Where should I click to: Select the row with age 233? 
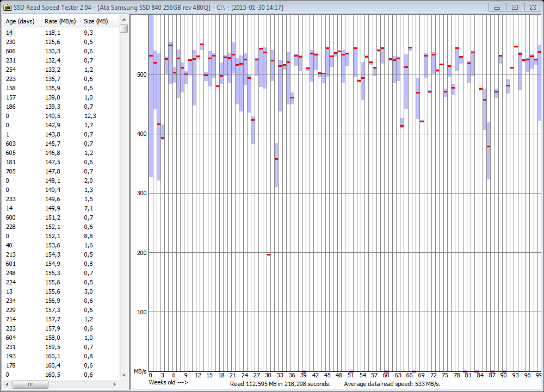pyautogui.click(x=61, y=199)
